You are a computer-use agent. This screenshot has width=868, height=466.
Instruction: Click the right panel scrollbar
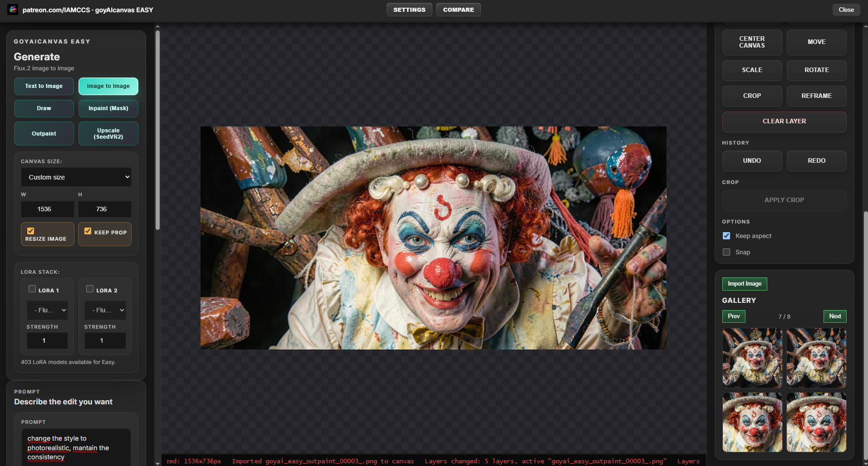click(x=865, y=335)
